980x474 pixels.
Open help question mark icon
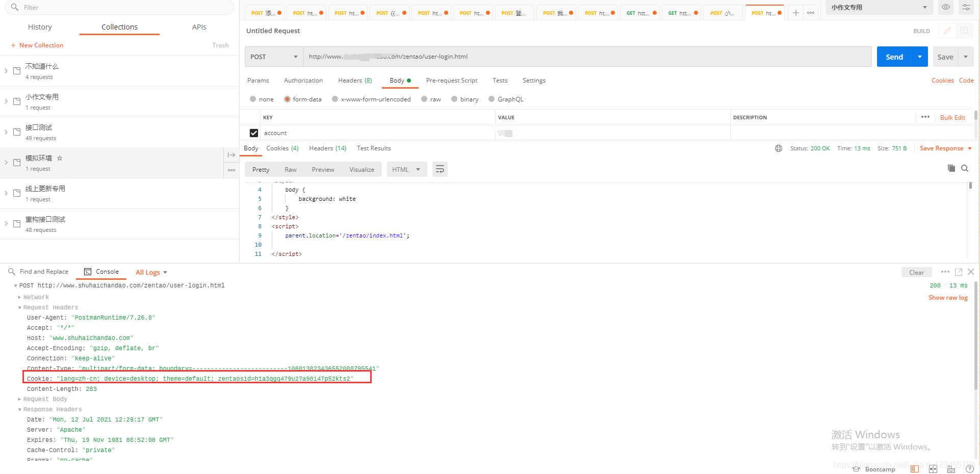coord(970,469)
